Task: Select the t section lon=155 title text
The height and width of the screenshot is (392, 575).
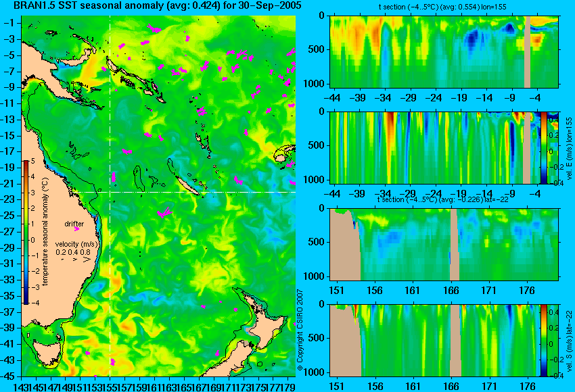Action: click(442, 7)
